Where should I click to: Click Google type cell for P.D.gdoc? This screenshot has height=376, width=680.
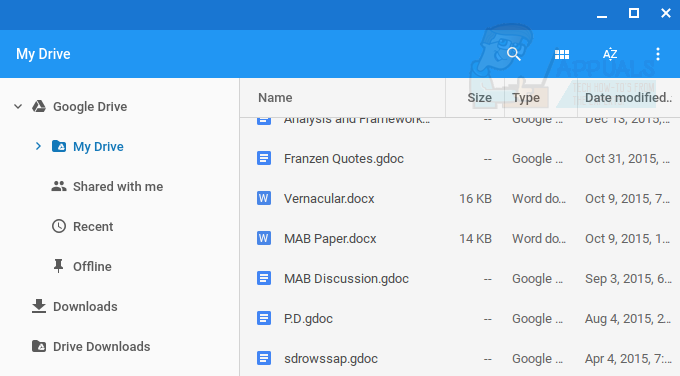tap(537, 319)
